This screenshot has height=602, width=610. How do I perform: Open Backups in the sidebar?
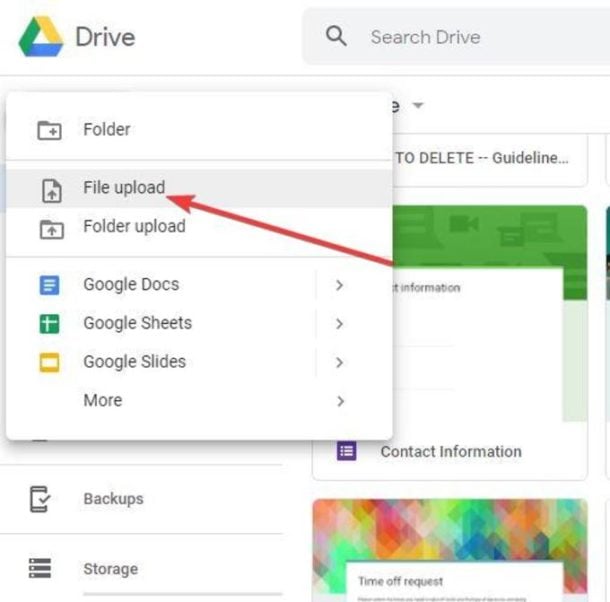(114, 499)
